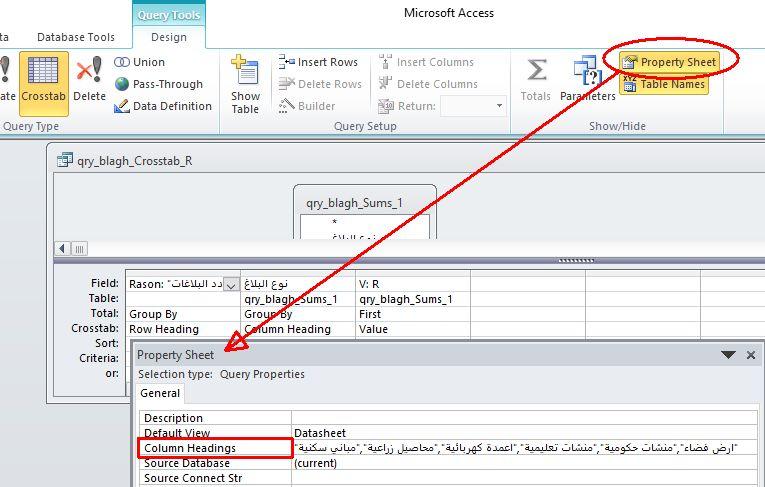Viewport: 765px width, 487px height.
Task: Select the Pass-Through query option
Action: tap(159, 84)
